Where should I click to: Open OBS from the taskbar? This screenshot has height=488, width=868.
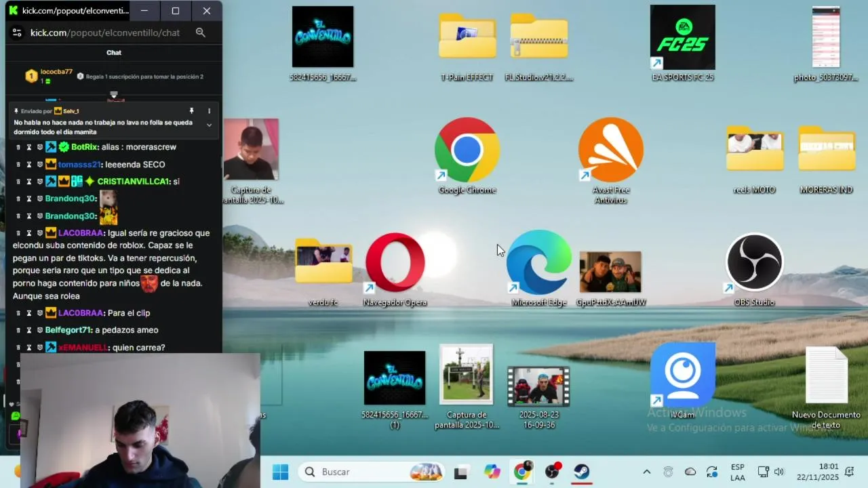pyautogui.click(x=552, y=472)
